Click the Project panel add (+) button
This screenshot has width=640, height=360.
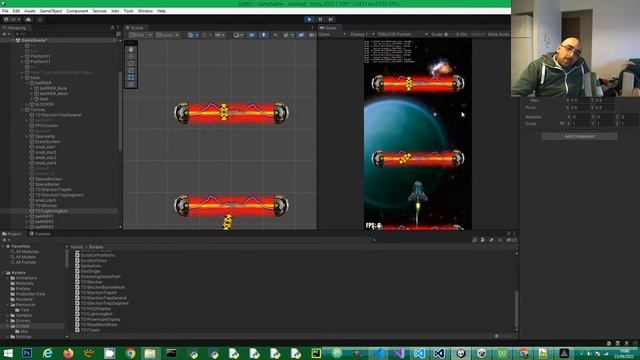tap(6, 240)
